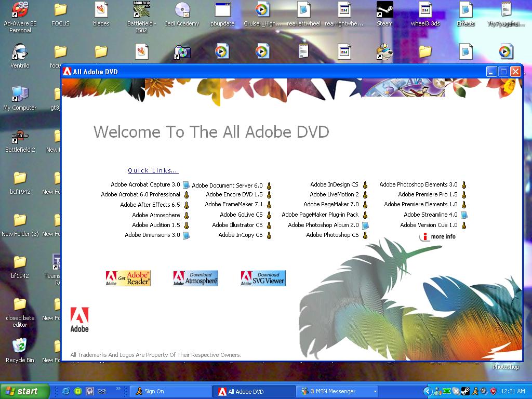Screen dimensions: 532x399
Task: Click the Download Atmosphere button
Action: tap(195, 278)
